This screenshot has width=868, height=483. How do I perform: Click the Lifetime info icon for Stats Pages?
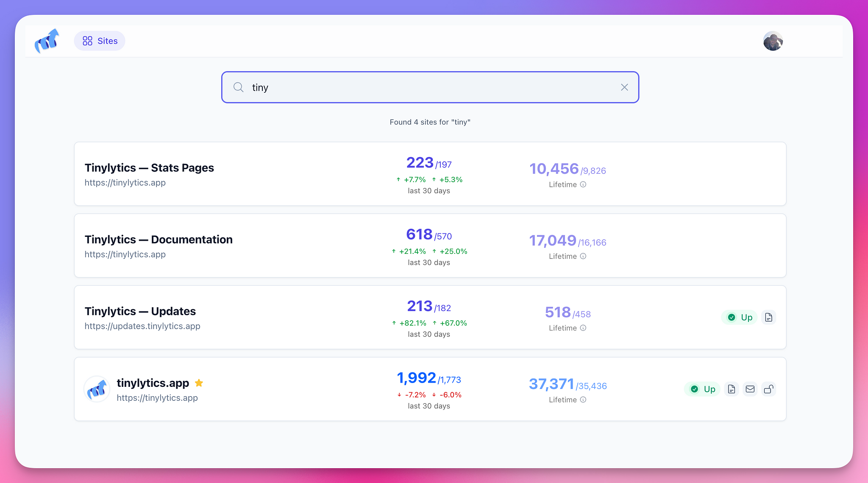tap(584, 184)
